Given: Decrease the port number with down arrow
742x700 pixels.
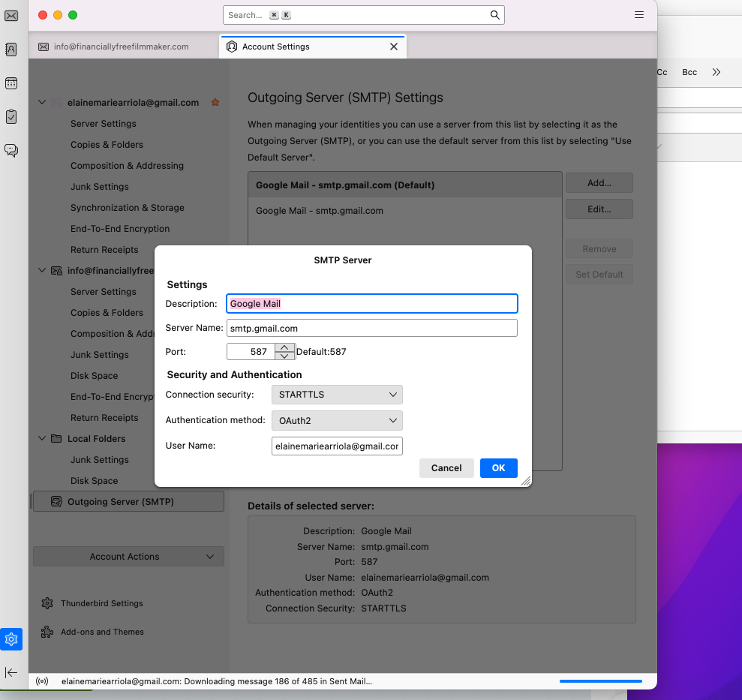Looking at the screenshot, I should click(284, 356).
